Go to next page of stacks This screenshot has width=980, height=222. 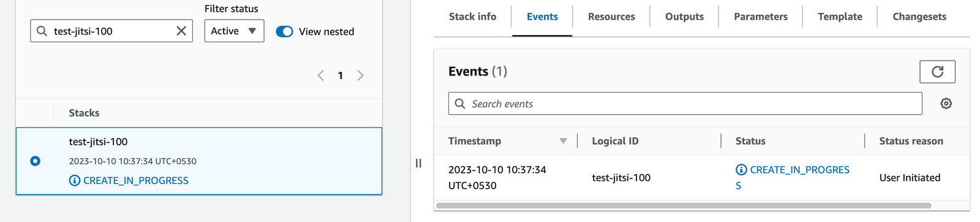360,75
